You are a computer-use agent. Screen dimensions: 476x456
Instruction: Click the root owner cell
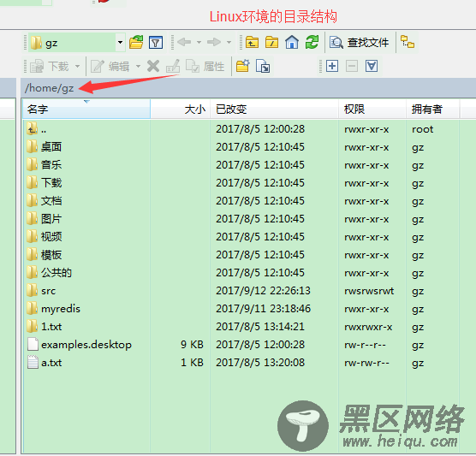pos(422,129)
